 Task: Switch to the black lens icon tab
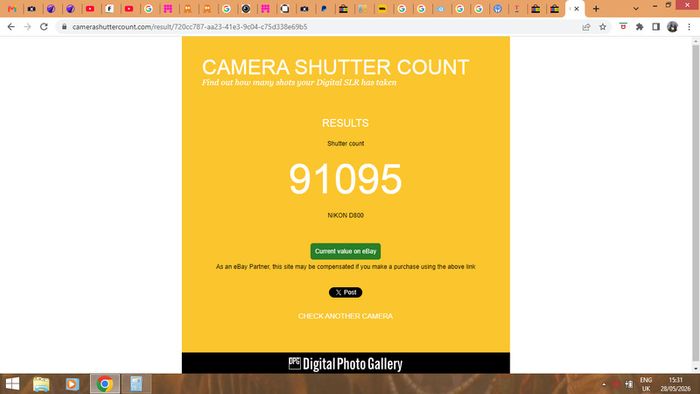pyautogui.click(x=246, y=8)
